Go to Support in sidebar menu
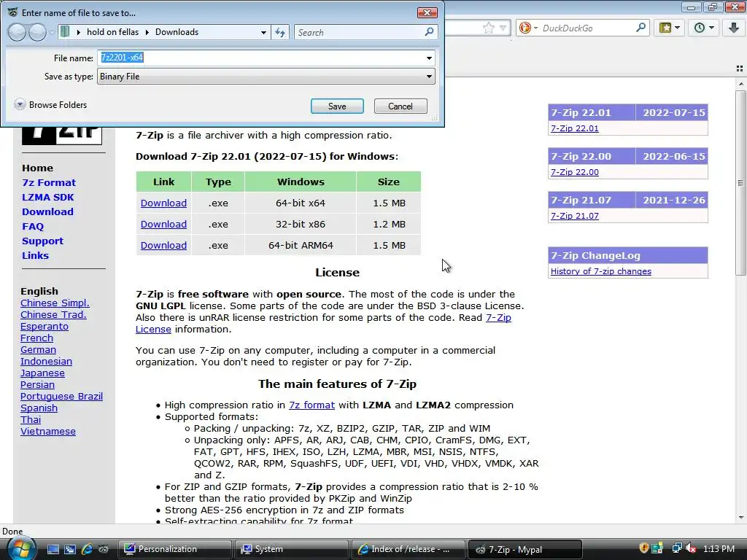This screenshot has width=747, height=560. (42, 241)
